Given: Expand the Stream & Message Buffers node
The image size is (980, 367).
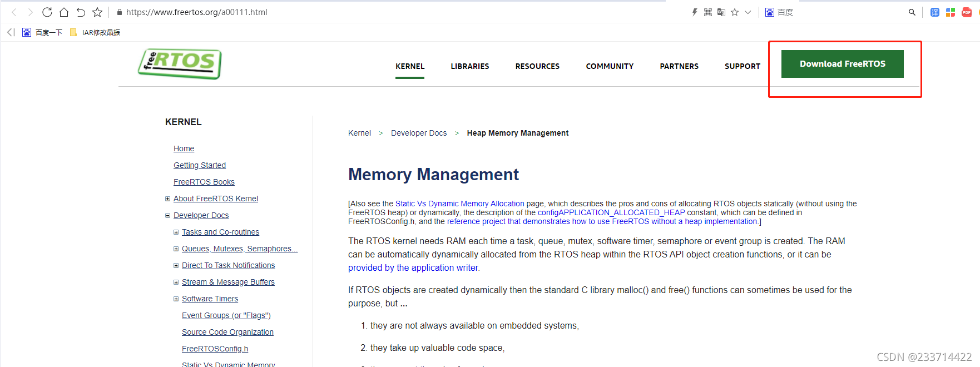Looking at the screenshot, I should point(176,282).
